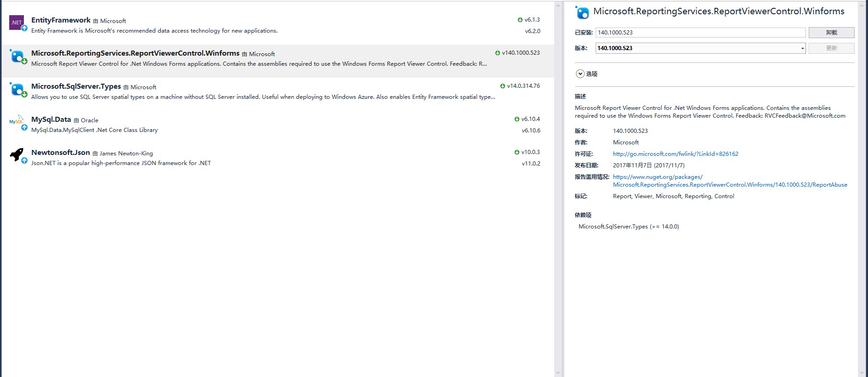Open the ReportAbuse nuget.org link
This screenshot has height=377, width=868.
click(730, 181)
